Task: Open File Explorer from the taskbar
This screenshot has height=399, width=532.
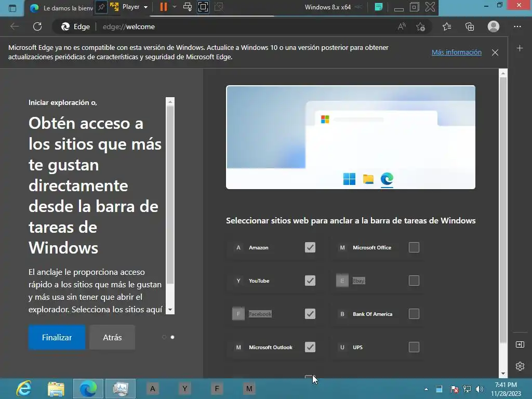Action: tap(56, 389)
